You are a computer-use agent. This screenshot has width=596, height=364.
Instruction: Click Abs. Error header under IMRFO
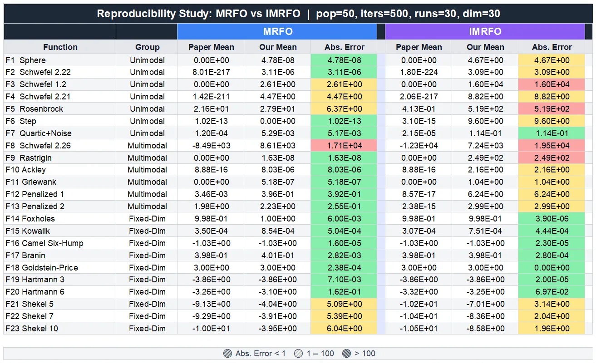click(552, 47)
